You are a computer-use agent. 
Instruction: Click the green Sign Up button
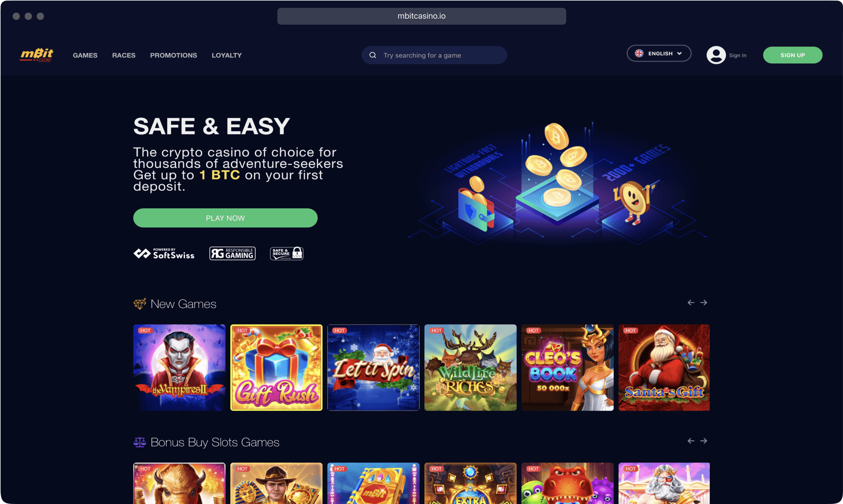coord(792,55)
